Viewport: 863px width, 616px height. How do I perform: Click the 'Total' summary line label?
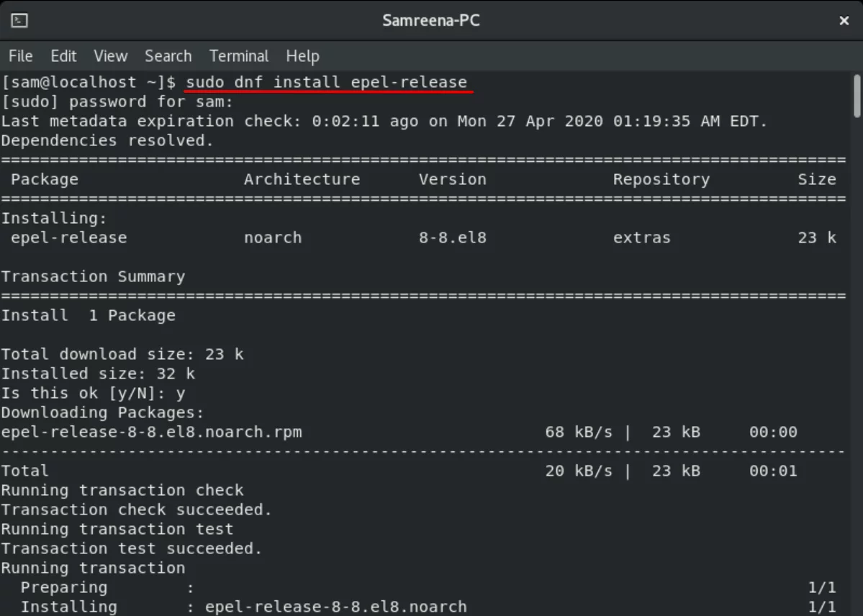pyautogui.click(x=25, y=471)
